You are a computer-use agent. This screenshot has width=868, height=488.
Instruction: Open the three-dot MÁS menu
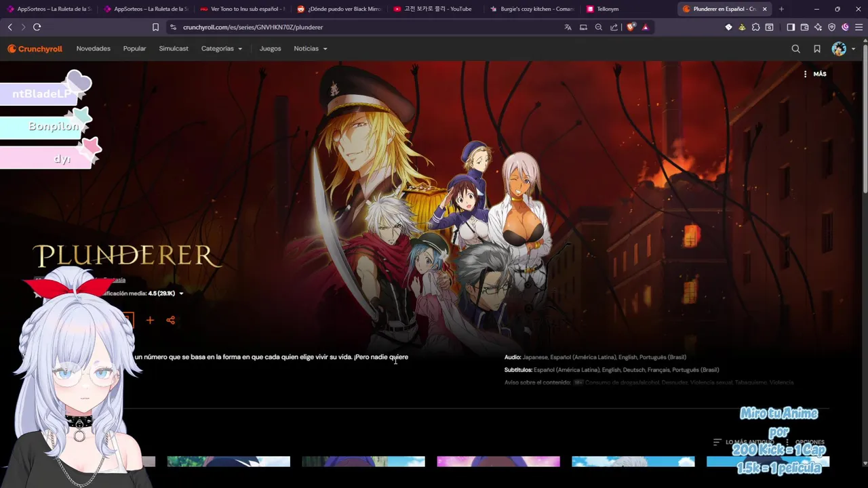(815, 74)
